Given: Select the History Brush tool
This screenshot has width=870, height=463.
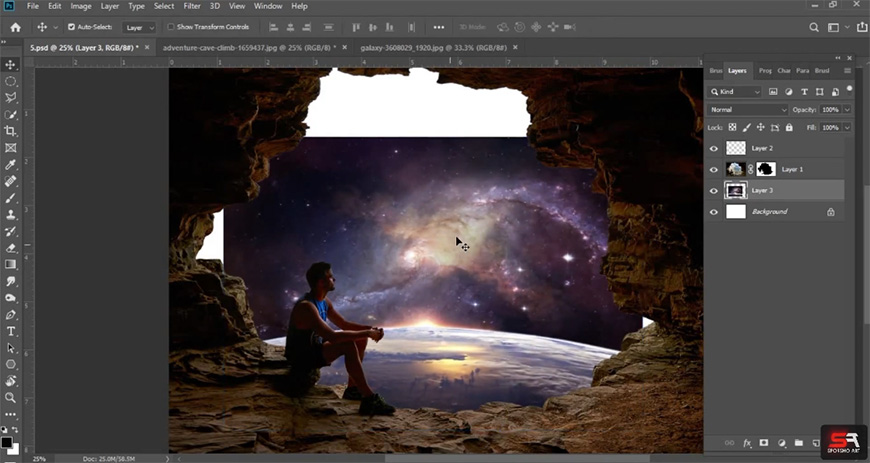Looking at the screenshot, I should click(10, 231).
